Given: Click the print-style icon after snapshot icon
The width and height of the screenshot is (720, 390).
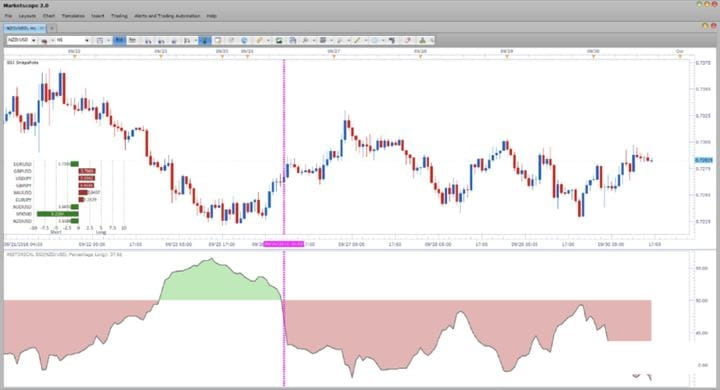Looking at the screenshot, I should coord(292,40).
